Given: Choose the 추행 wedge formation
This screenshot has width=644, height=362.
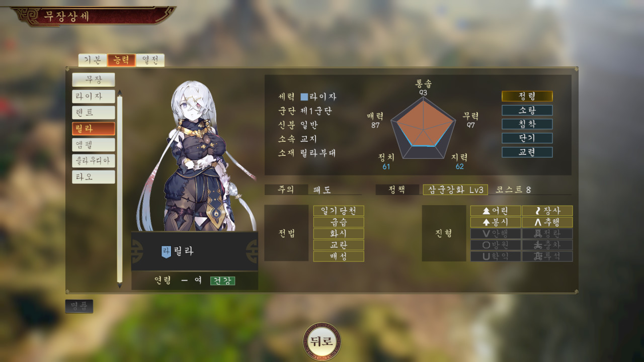Looking at the screenshot, I should pyautogui.click(x=547, y=222).
